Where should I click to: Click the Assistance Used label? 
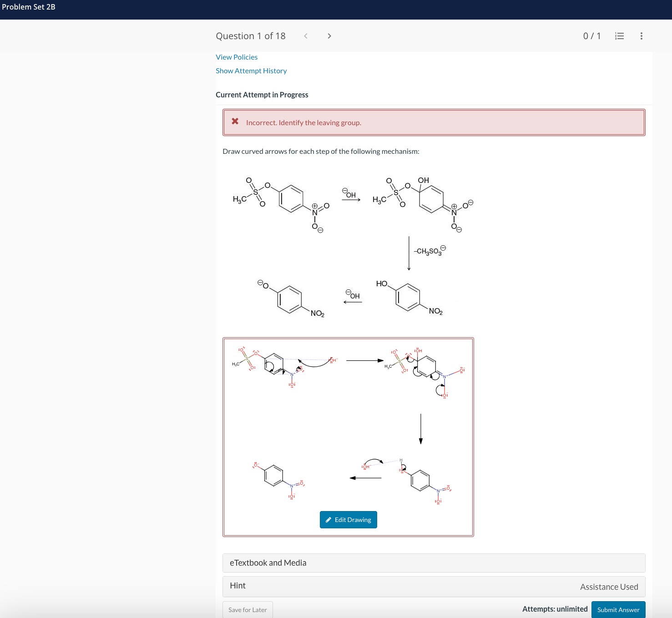click(x=609, y=587)
